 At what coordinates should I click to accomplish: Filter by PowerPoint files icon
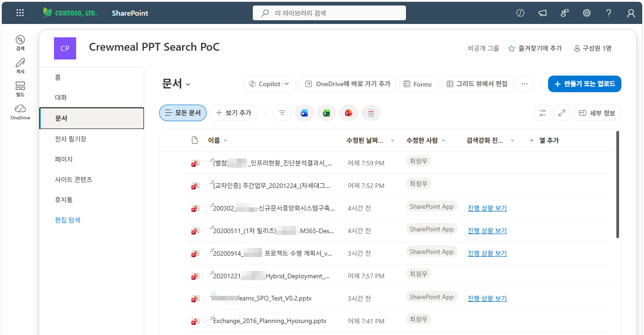tap(349, 113)
